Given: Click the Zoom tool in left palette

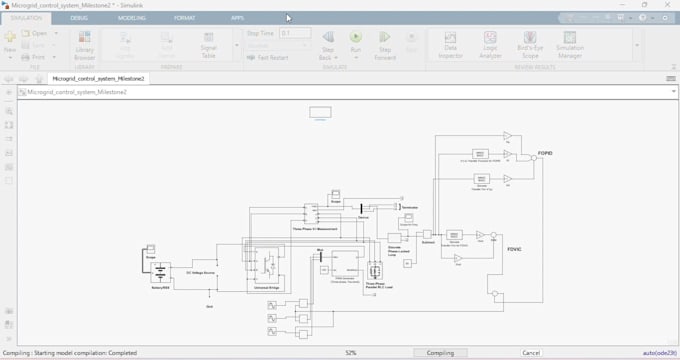Looking at the screenshot, I should point(9,111).
